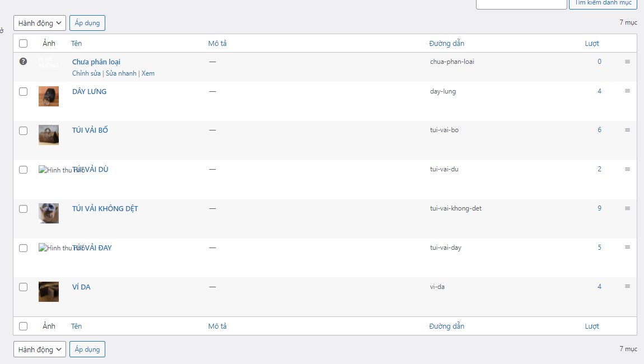Click the DÂY LƯNG belt thumbnail image

click(49, 96)
